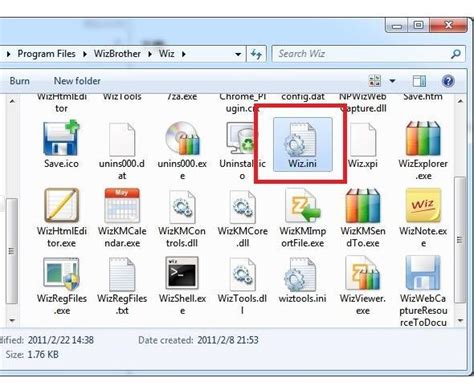This screenshot has width=474, height=390.
Task: Select the unins000.exe installer icon
Action: (x=182, y=139)
